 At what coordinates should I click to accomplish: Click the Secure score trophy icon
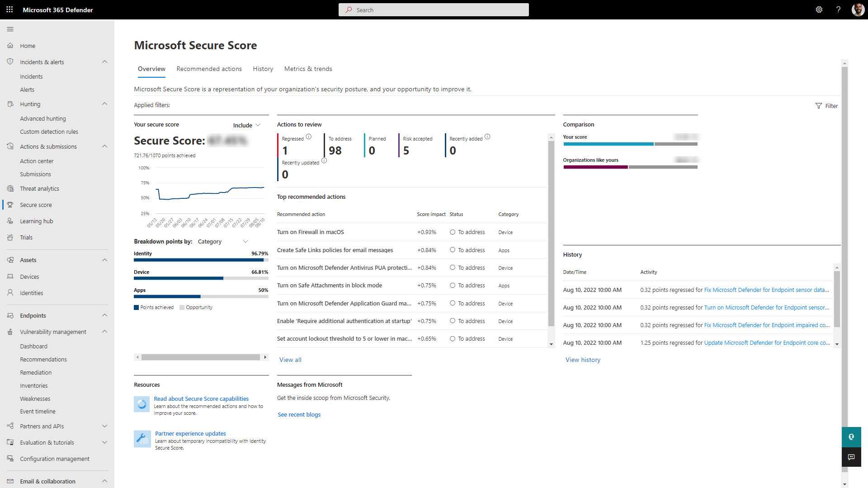pos(10,205)
